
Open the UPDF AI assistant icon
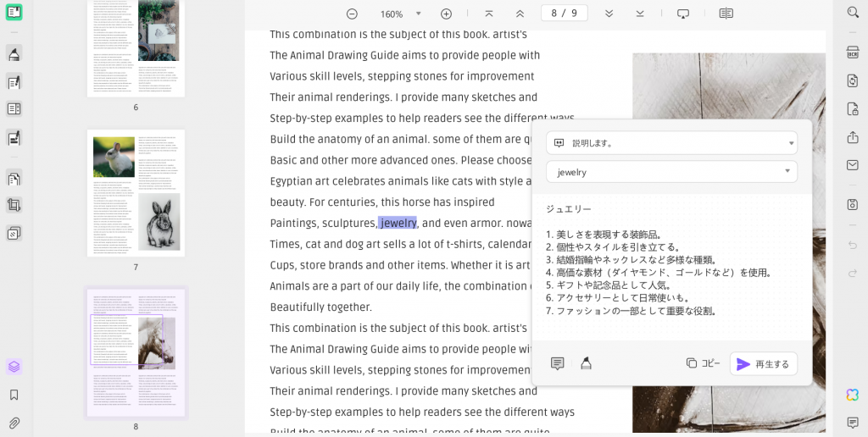pos(853,395)
